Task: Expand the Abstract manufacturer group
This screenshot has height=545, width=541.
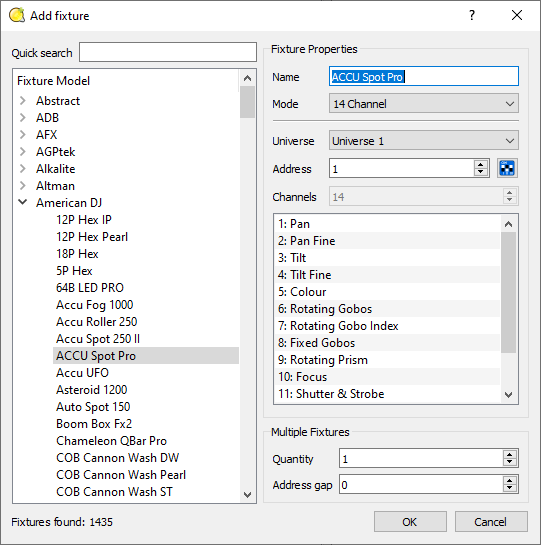Action: pyautogui.click(x=23, y=100)
